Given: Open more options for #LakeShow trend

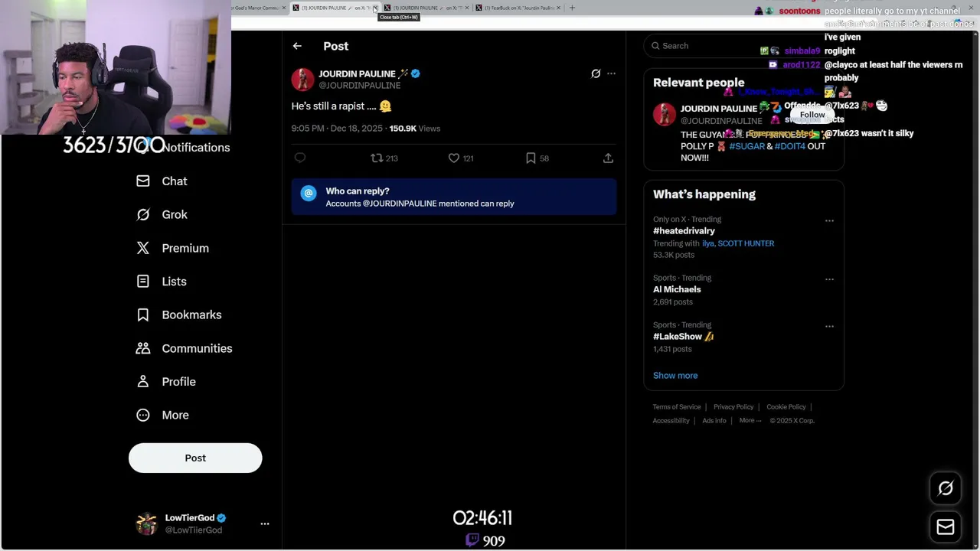Looking at the screenshot, I should coord(829,326).
